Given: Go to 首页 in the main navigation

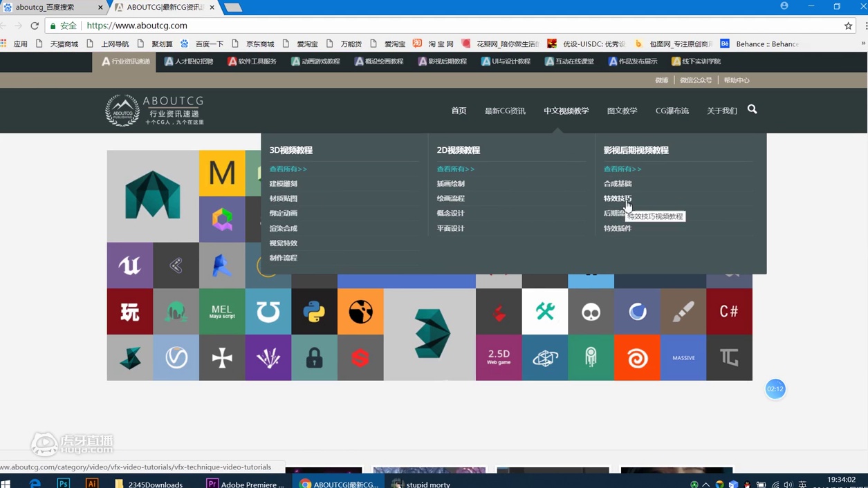Looking at the screenshot, I should (x=459, y=111).
